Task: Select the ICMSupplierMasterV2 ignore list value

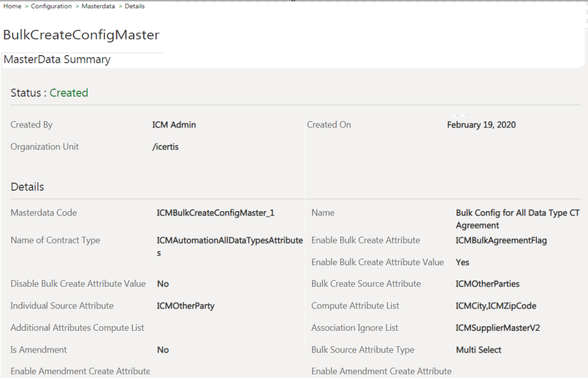Action: coord(497,328)
